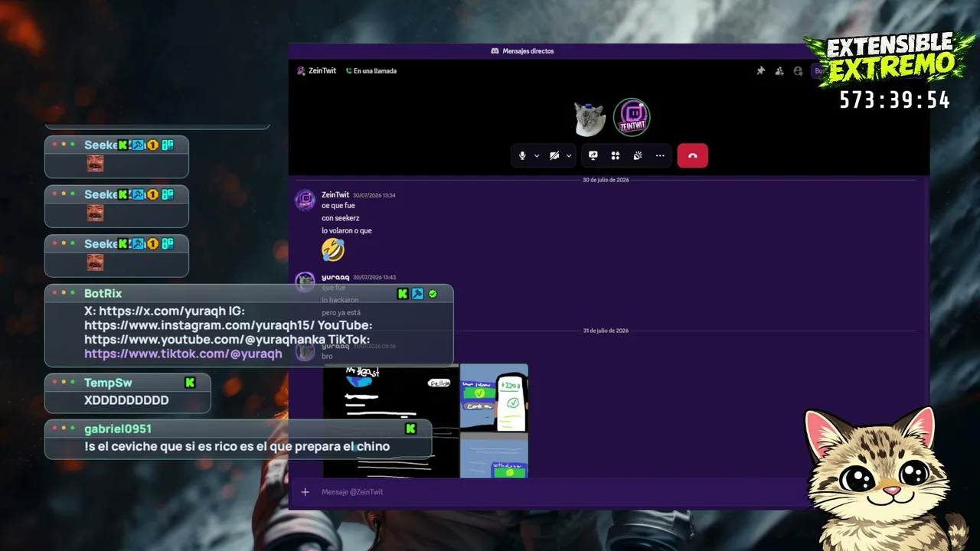Click the cat avatar in the call
The image size is (980, 551).
click(x=590, y=118)
